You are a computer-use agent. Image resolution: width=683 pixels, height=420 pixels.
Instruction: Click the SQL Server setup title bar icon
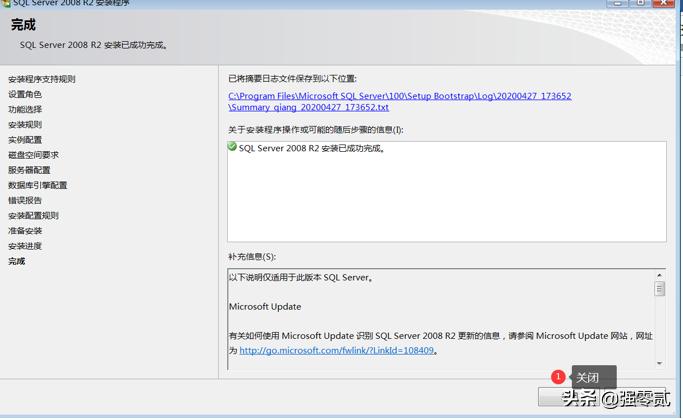point(6,3)
